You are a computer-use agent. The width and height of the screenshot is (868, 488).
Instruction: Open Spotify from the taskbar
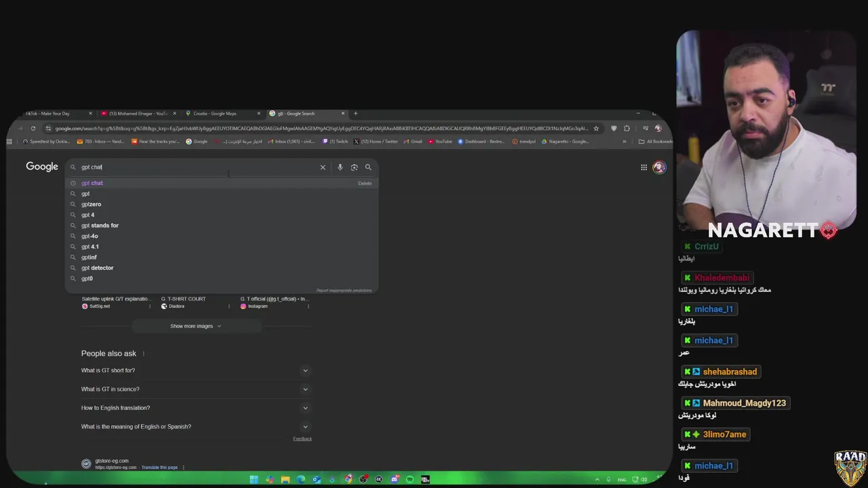pyautogui.click(x=410, y=479)
